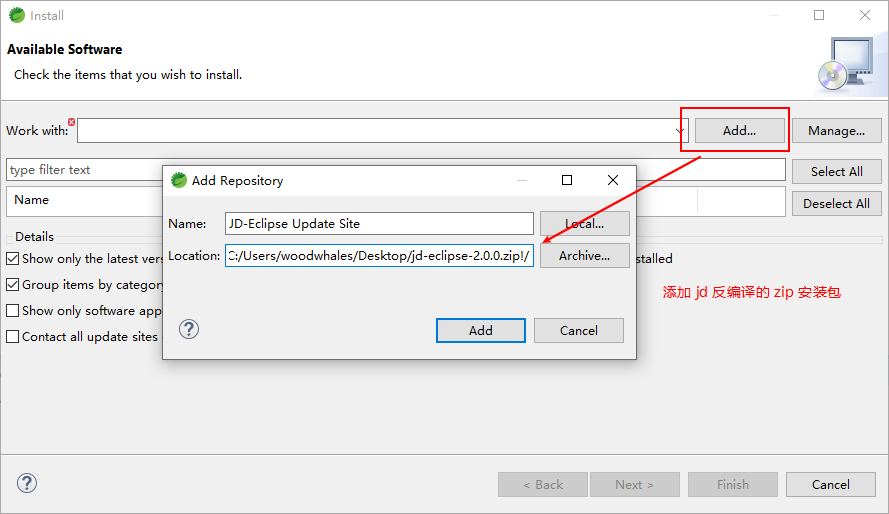Close the Add Repository dialog
The image size is (889, 514).
613,180
